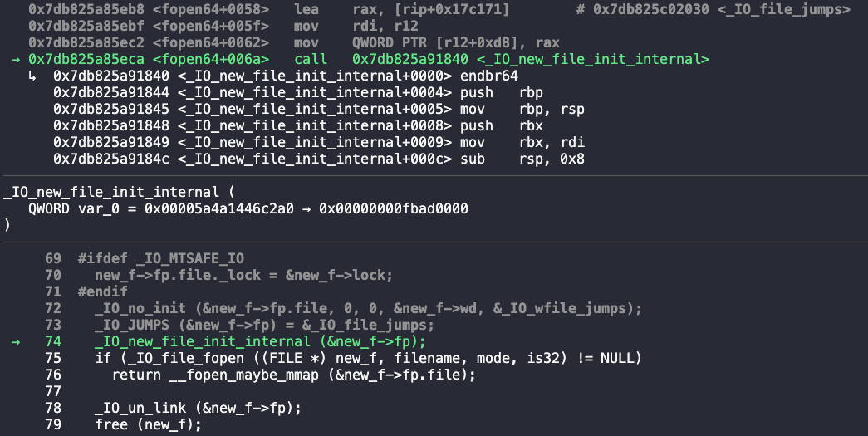Click the pointer arrow after 0x00005a4a1446c2a0
868x436 pixels.
click(306, 208)
